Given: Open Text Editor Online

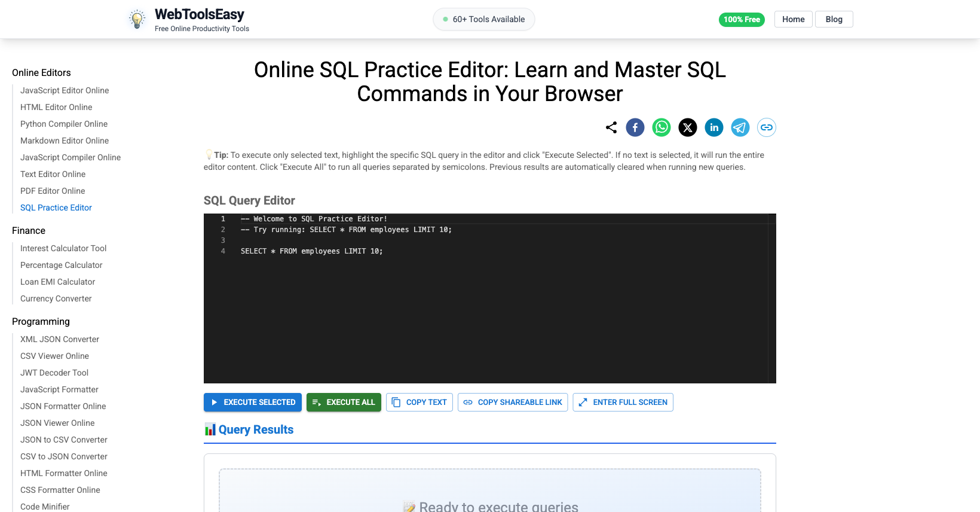Looking at the screenshot, I should click(x=53, y=174).
